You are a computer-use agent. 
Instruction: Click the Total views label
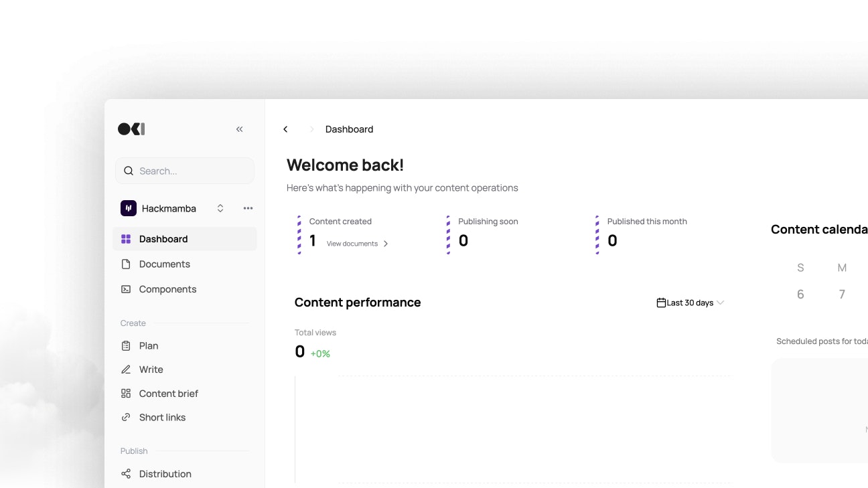(315, 333)
